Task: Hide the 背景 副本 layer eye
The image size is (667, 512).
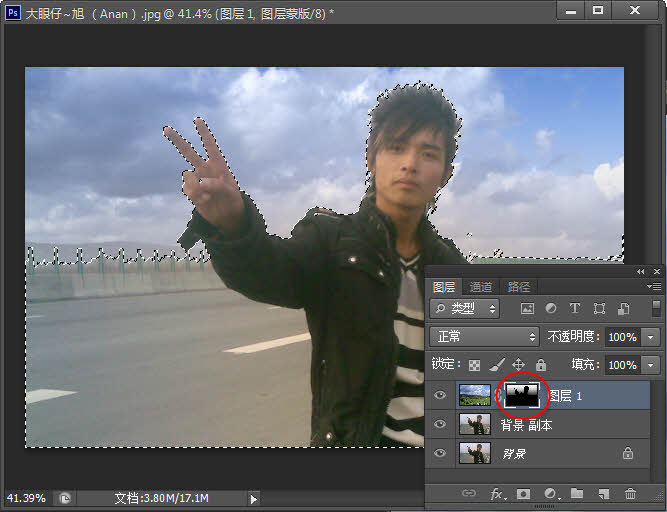Action: tap(440, 425)
